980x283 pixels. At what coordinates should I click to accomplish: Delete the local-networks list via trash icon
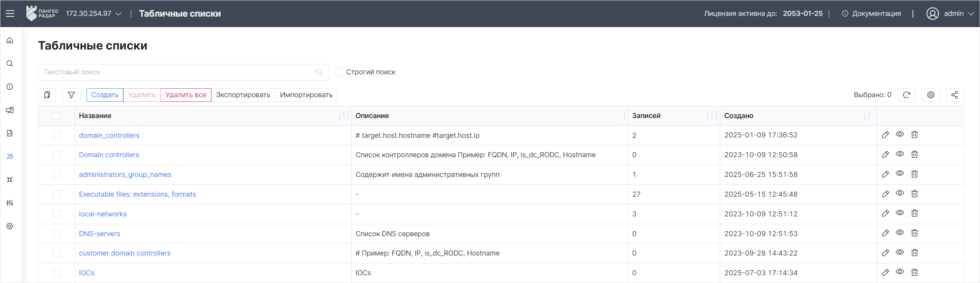[x=914, y=213]
